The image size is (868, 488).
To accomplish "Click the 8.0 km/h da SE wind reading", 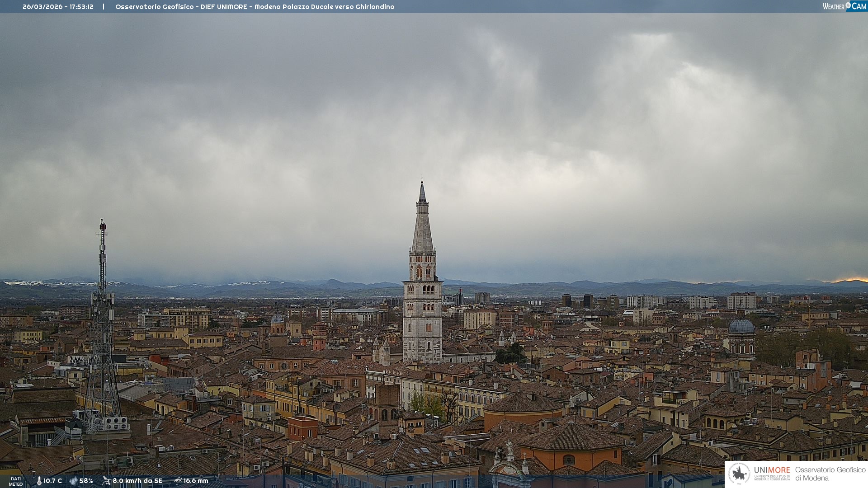I will pyautogui.click(x=137, y=481).
